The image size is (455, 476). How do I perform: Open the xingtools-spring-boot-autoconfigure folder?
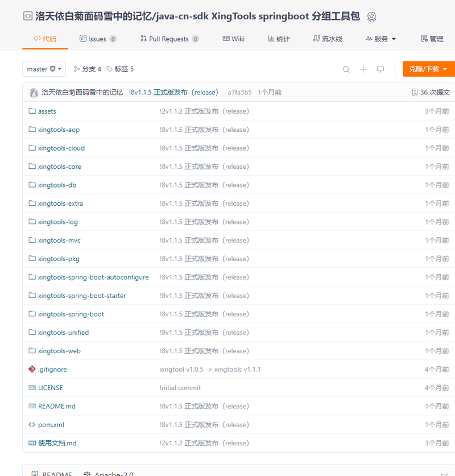(x=93, y=278)
